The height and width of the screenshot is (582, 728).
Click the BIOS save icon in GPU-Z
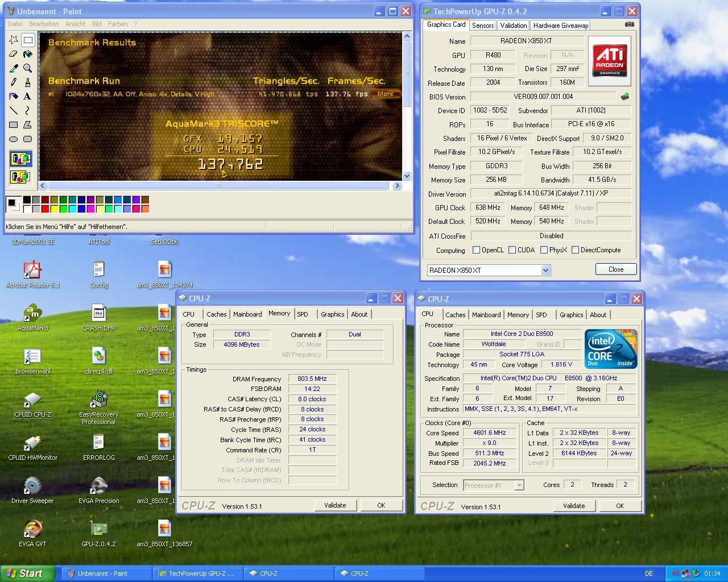click(625, 97)
